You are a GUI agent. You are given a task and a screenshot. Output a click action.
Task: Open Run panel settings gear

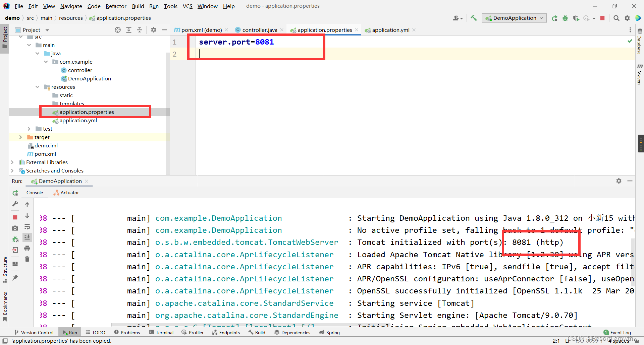point(619,181)
